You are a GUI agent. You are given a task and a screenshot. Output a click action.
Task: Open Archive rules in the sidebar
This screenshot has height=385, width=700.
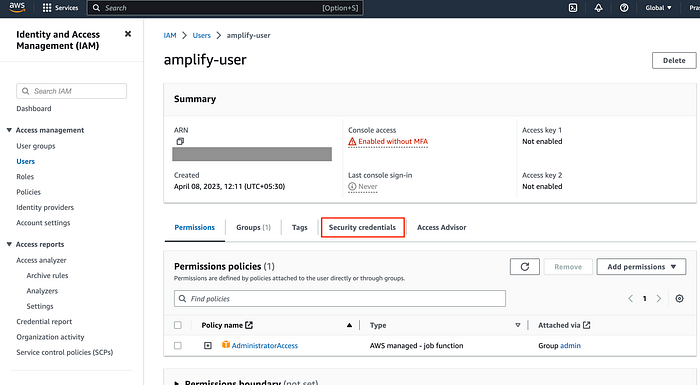click(x=47, y=276)
